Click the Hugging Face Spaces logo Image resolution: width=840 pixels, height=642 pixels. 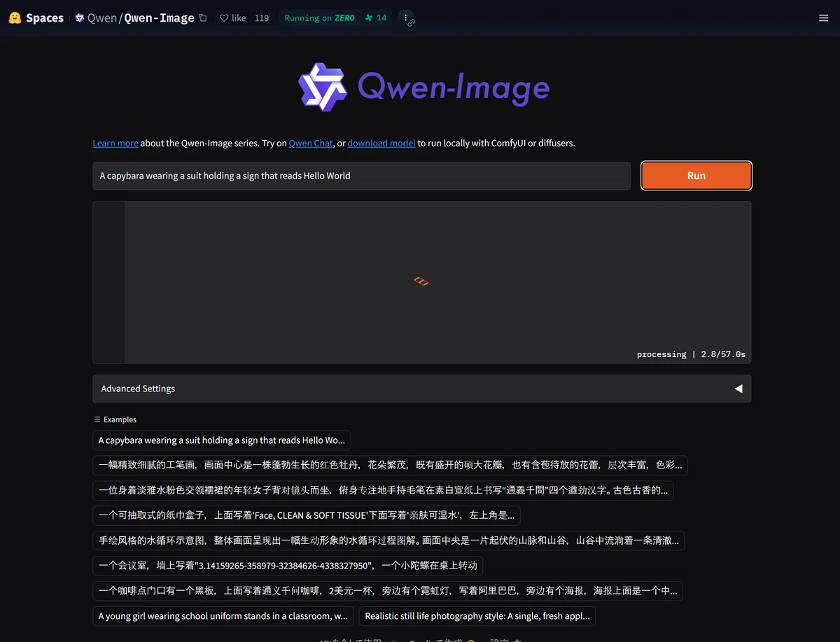15,18
